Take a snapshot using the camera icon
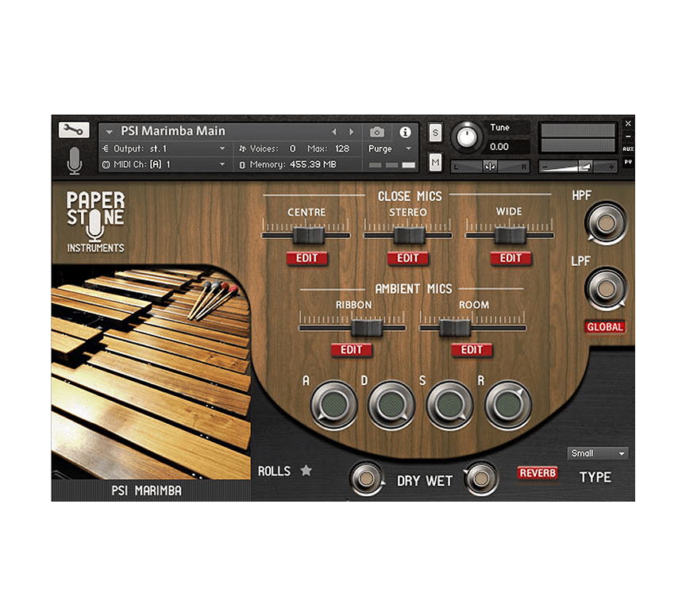 [x=376, y=133]
